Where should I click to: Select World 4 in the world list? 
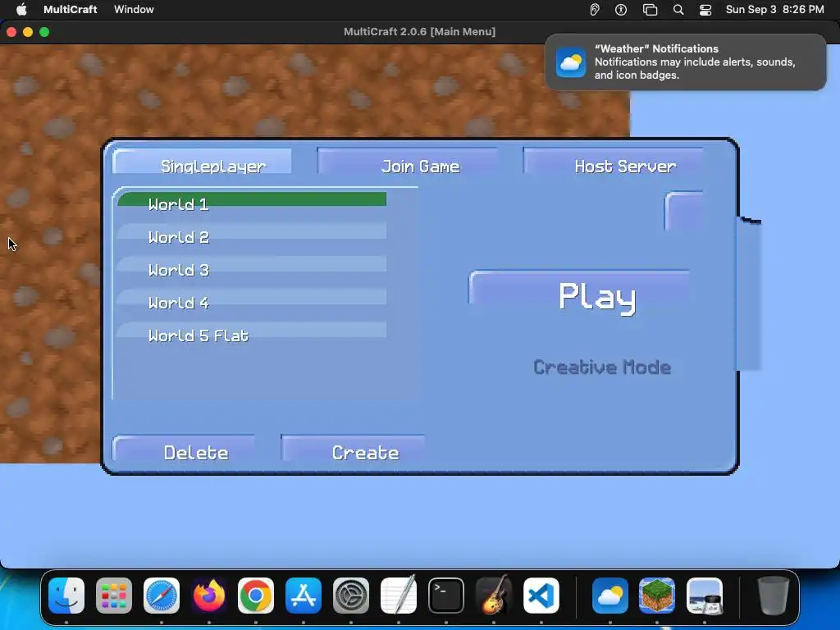(x=252, y=299)
